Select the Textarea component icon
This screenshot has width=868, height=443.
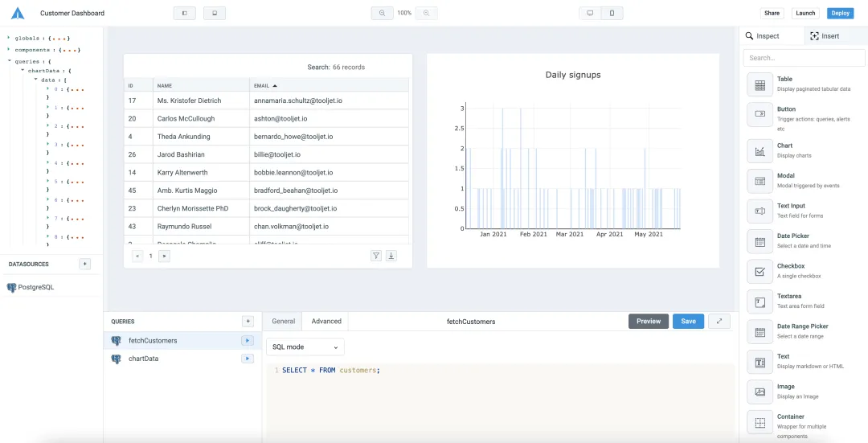pyautogui.click(x=760, y=301)
